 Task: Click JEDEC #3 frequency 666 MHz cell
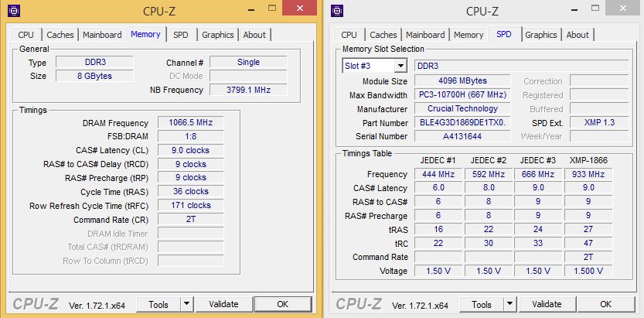(x=538, y=174)
